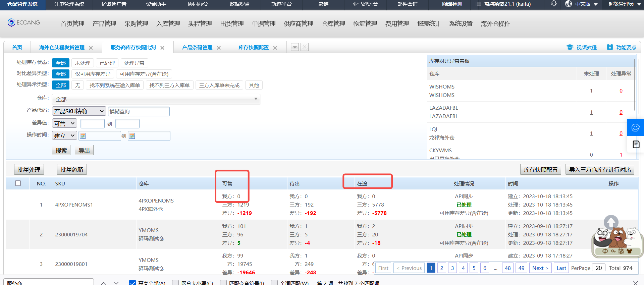
Task: Click 导入三方仓库库存进行对比 button
Action: [x=600, y=169]
